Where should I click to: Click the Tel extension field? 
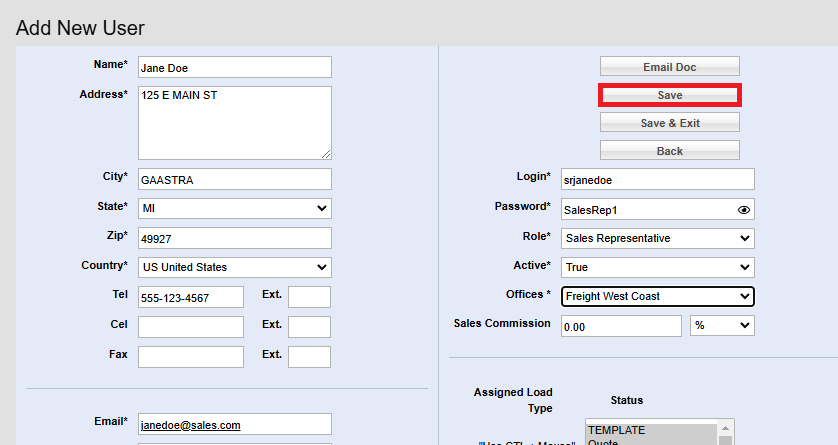(309, 297)
